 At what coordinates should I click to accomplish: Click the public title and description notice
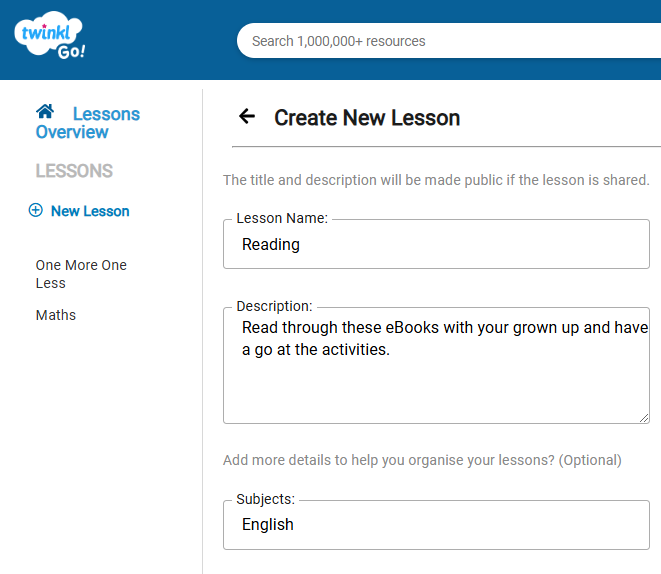(436, 180)
